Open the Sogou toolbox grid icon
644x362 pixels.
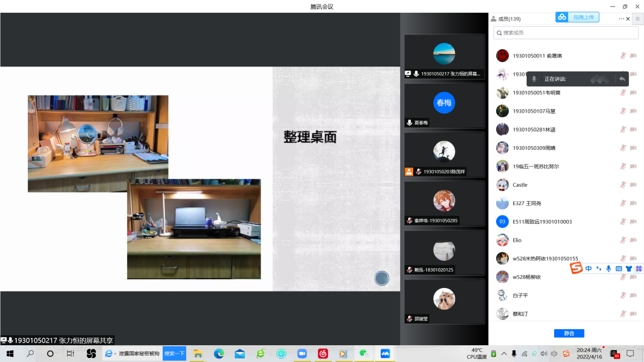tap(639, 269)
